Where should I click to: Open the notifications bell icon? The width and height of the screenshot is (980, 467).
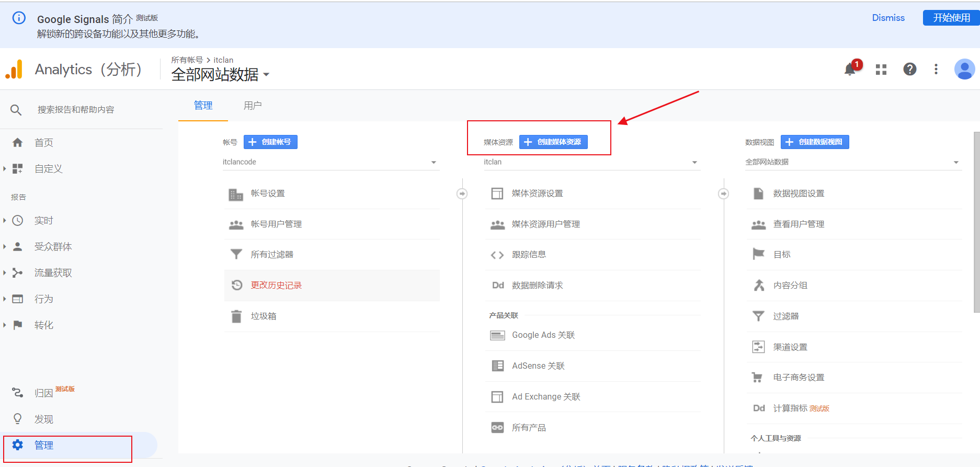coord(850,70)
